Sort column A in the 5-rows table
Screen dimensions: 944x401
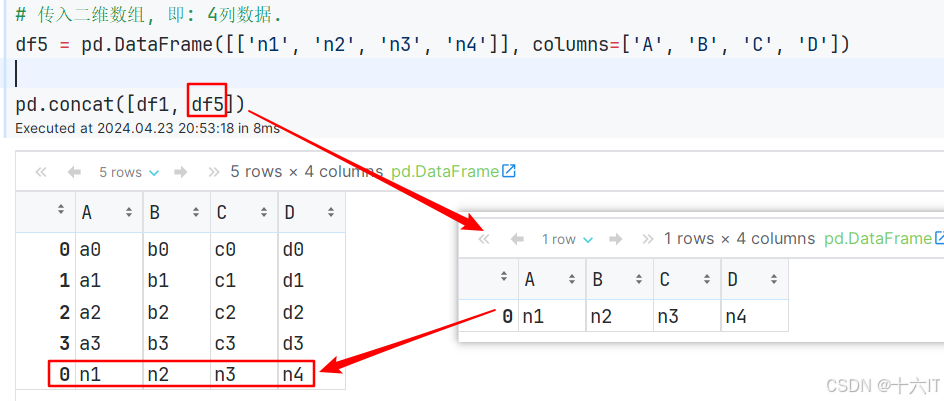point(128,212)
